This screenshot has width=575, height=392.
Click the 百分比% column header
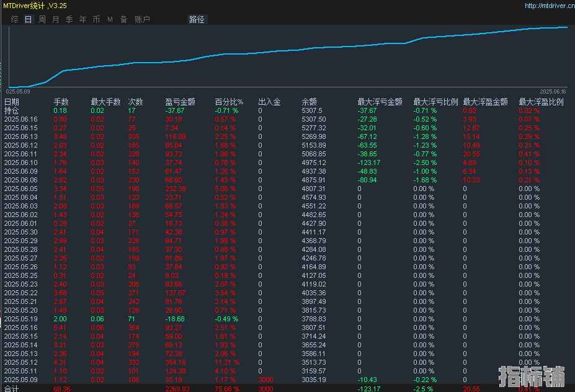pos(229,102)
